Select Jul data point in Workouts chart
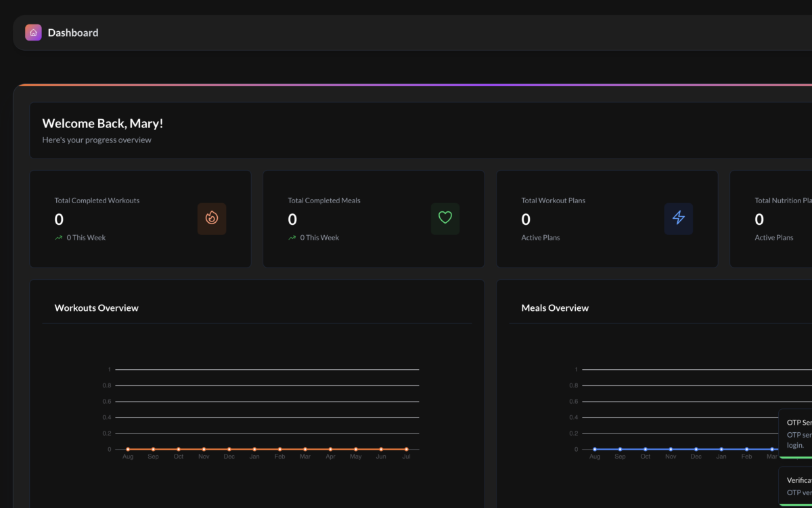The image size is (812, 508). [407, 449]
